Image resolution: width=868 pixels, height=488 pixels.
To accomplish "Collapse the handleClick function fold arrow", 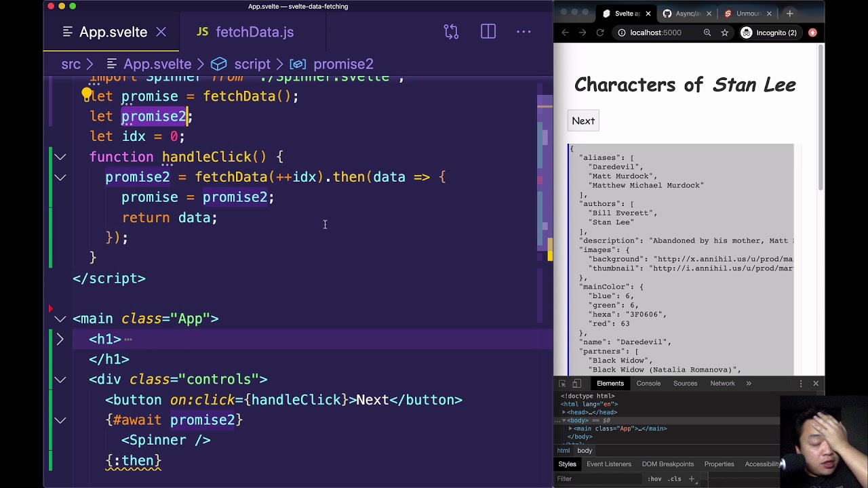I will (60, 157).
